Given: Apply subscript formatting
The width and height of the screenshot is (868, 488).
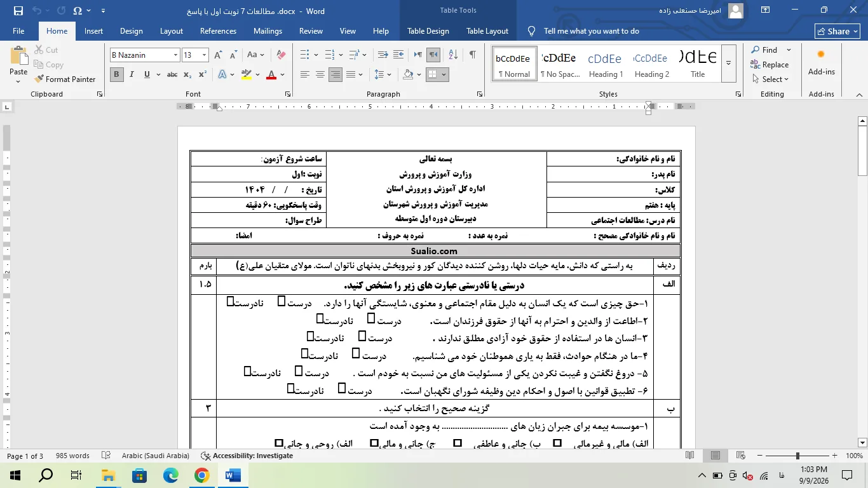Looking at the screenshot, I should click(x=187, y=74).
